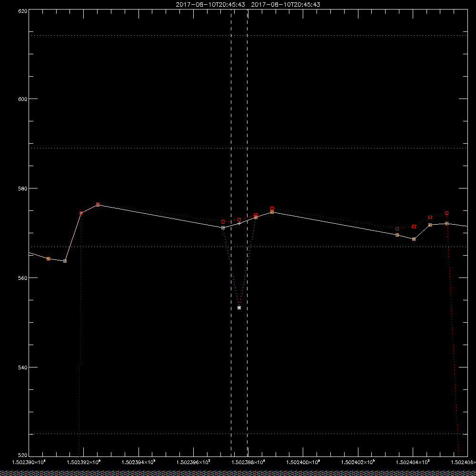Screen dimensions: 476x476
Task: Select the white plus point between the dashed lines
Action: click(x=239, y=223)
